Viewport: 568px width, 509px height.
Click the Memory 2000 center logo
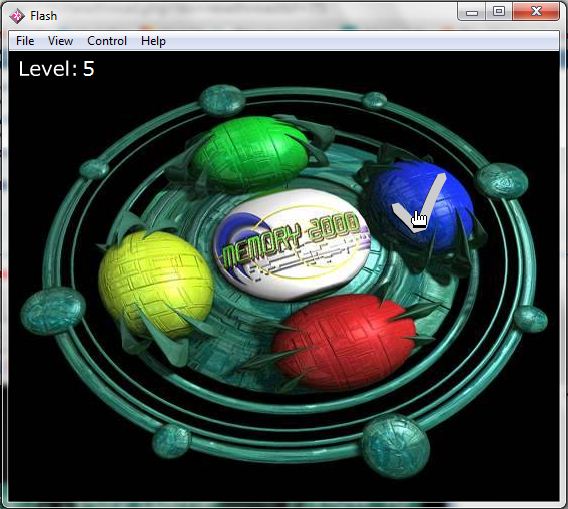pyautogui.click(x=291, y=245)
